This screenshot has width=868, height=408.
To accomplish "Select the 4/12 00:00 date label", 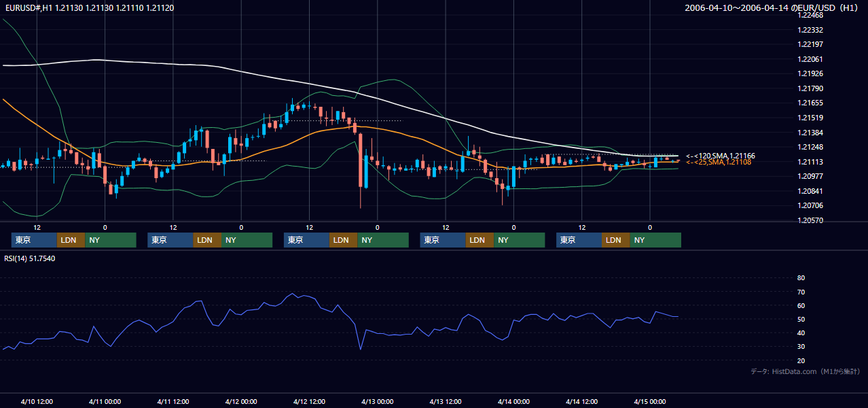I will click(x=240, y=401).
